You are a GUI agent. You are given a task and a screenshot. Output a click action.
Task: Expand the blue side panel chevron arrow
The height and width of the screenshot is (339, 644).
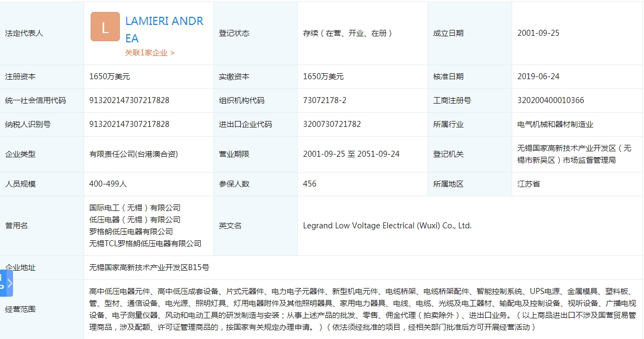pyautogui.click(x=10, y=283)
